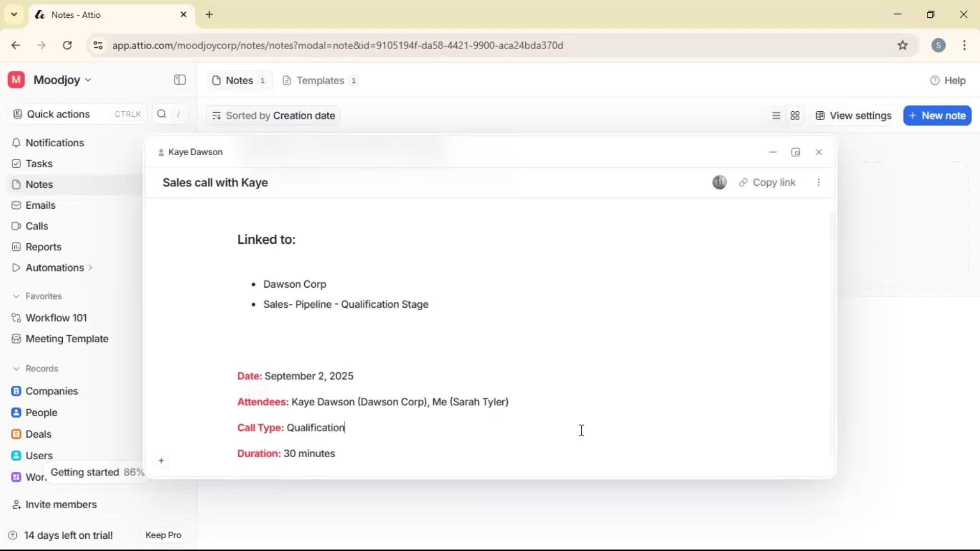Image resolution: width=980 pixels, height=551 pixels.
Task: Click the search field in the toolbar
Action: tap(168, 114)
